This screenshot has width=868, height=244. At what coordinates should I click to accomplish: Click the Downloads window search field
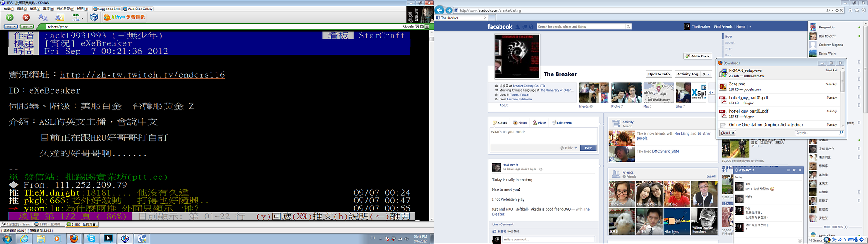point(819,133)
